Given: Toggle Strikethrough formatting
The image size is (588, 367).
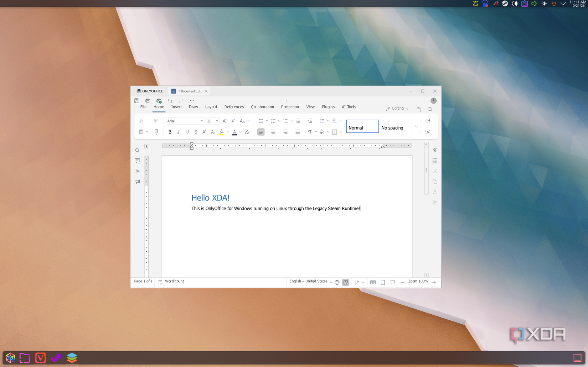Looking at the screenshot, I should coord(196,132).
